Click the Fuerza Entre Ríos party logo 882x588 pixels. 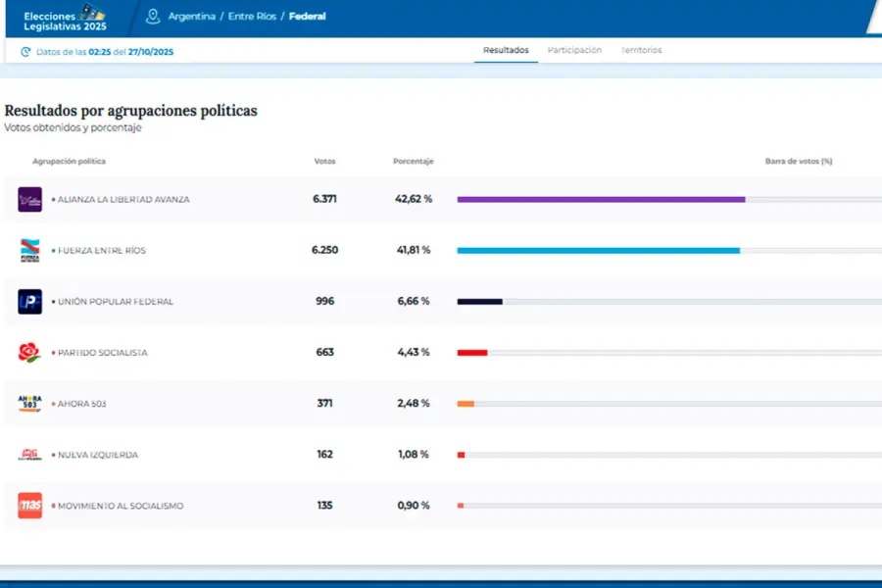pos(29,251)
